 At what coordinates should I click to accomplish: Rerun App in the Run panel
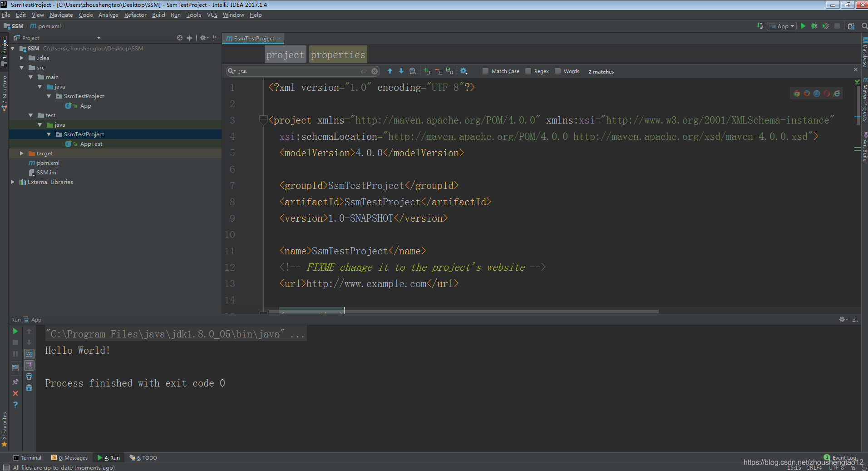pyautogui.click(x=15, y=331)
